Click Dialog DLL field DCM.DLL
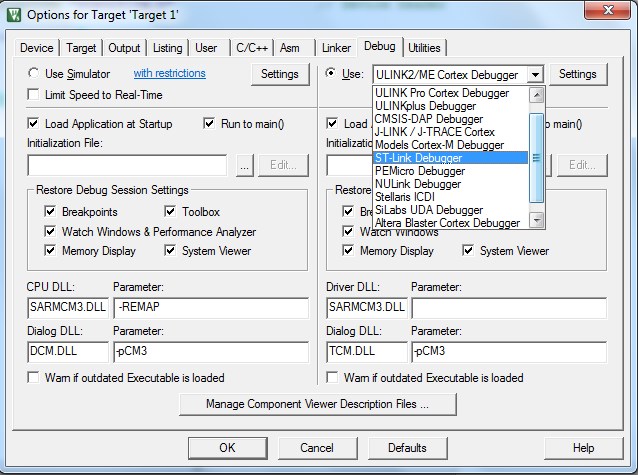This screenshot has width=638, height=475. tap(68, 351)
